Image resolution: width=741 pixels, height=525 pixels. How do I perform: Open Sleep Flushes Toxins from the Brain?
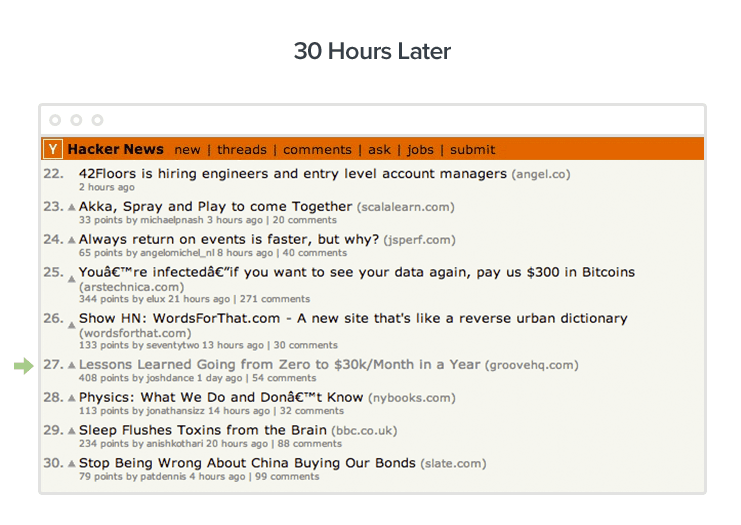(x=203, y=430)
